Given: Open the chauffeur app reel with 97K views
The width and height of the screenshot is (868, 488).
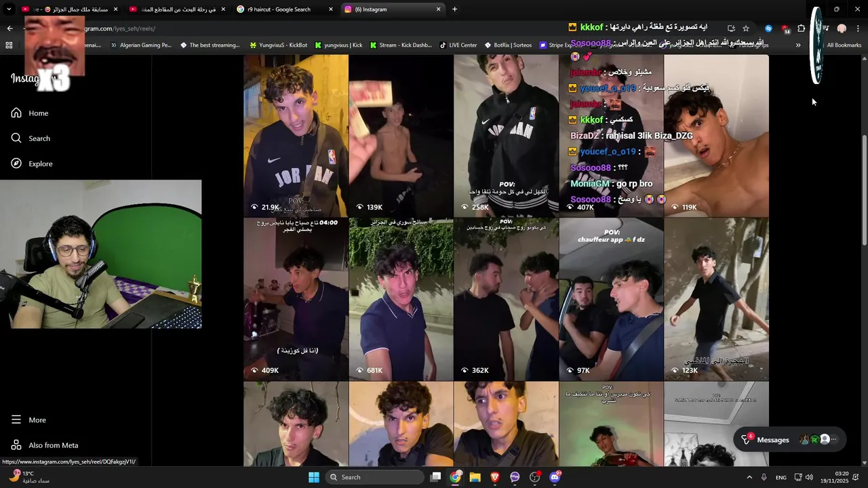Looking at the screenshot, I should (611, 299).
